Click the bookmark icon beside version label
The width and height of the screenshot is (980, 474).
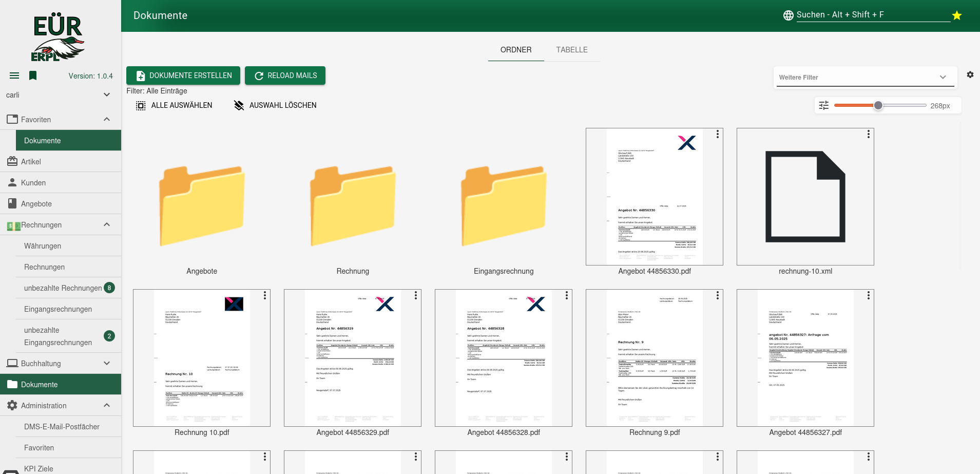(x=33, y=76)
